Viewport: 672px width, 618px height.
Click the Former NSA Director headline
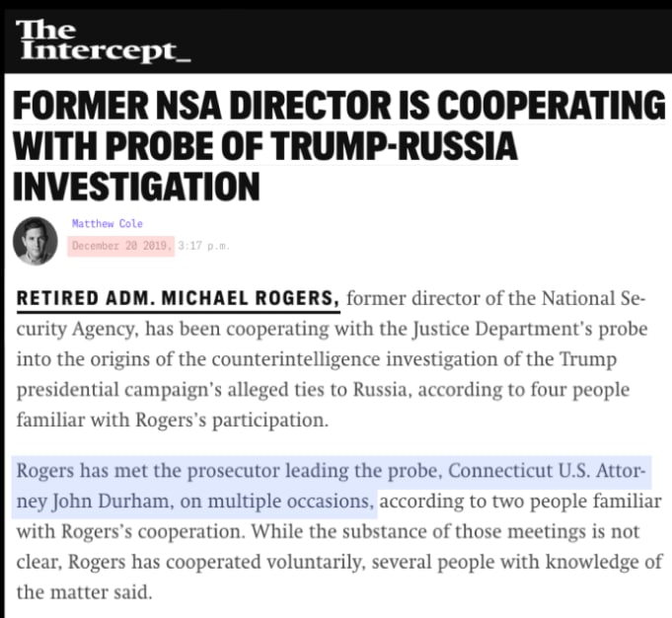pos(339,145)
